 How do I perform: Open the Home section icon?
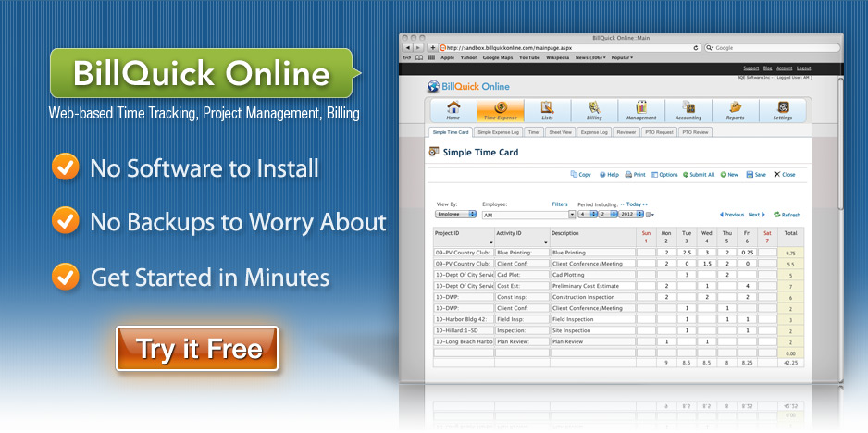click(x=453, y=107)
